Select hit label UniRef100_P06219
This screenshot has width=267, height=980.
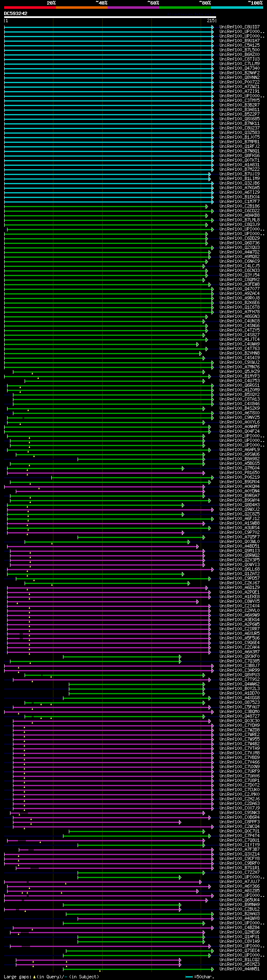239,477
